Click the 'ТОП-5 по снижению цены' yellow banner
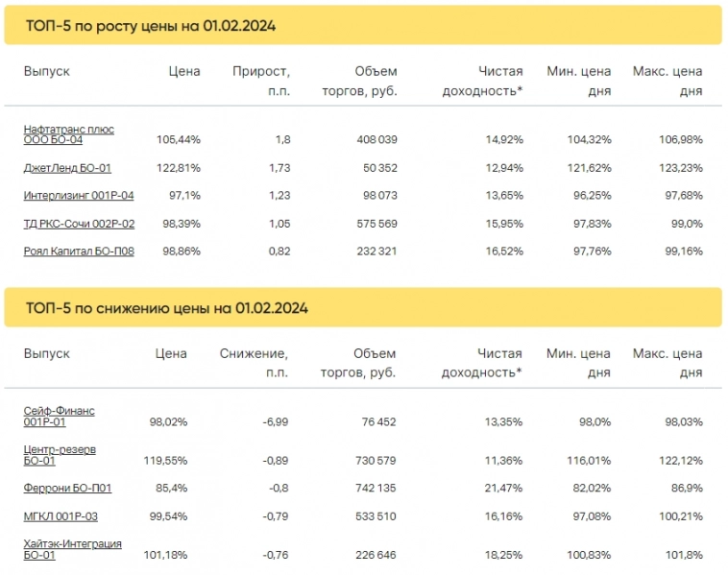The width and height of the screenshot is (728, 575). (363, 308)
